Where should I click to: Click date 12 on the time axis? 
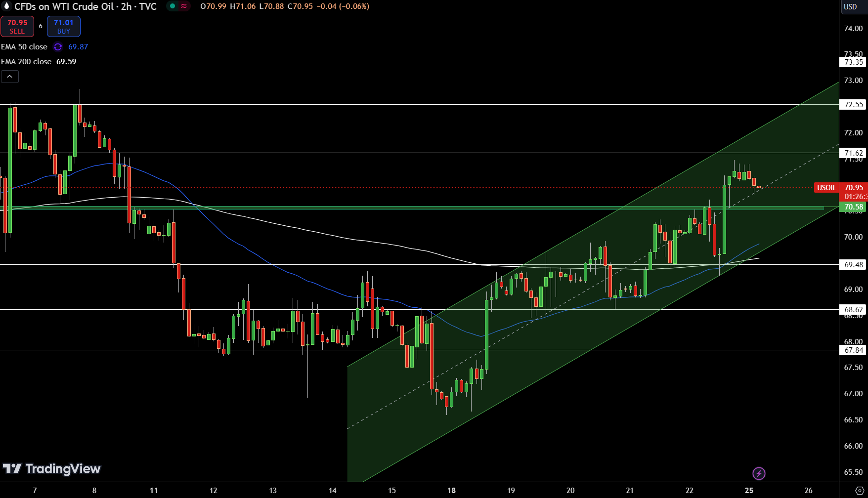(214, 491)
